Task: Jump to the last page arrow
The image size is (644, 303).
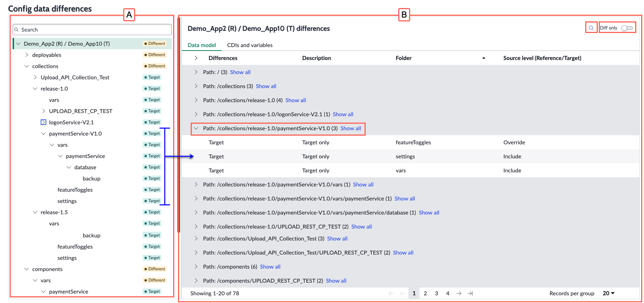Action: 470,294
